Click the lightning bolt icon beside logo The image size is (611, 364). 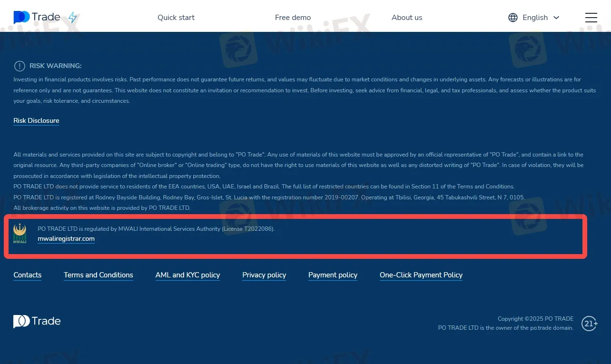[72, 18]
